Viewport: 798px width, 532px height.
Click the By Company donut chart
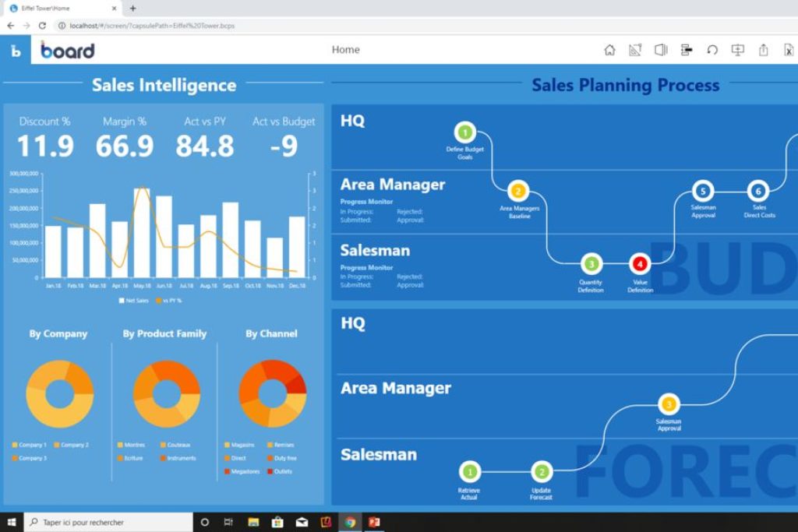coord(59,393)
